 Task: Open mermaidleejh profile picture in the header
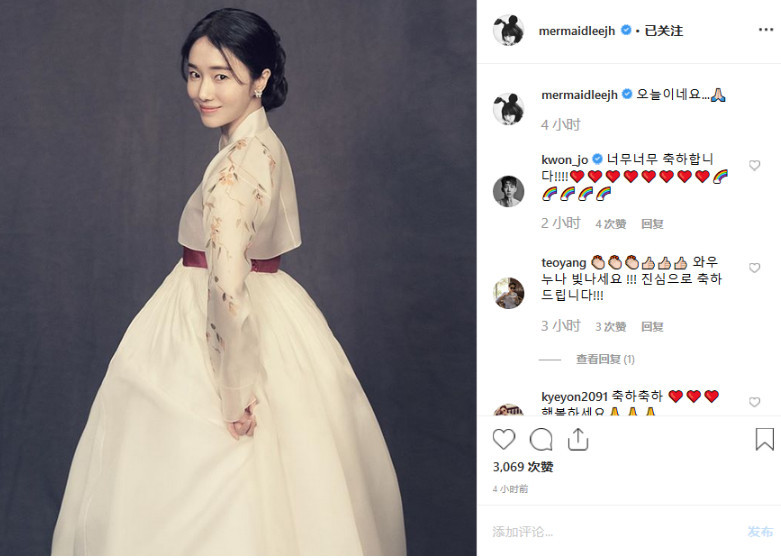(x=508, y=30)
